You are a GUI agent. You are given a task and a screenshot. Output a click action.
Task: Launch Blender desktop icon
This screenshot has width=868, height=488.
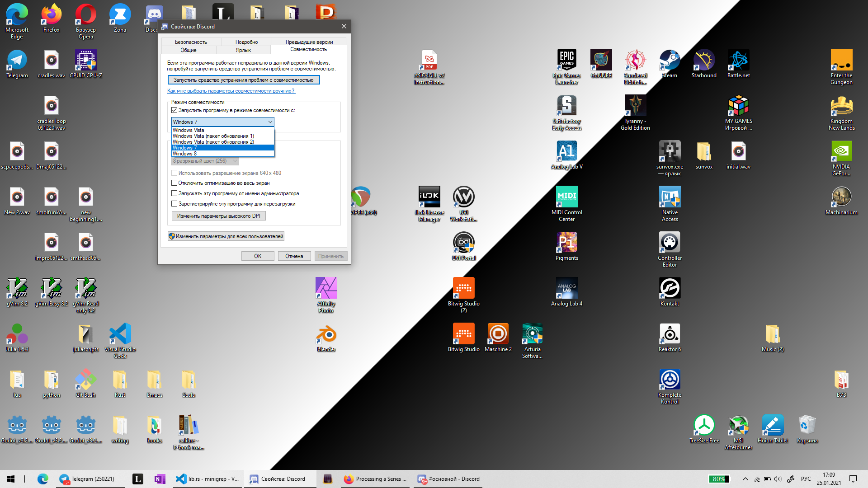(326, 338)
